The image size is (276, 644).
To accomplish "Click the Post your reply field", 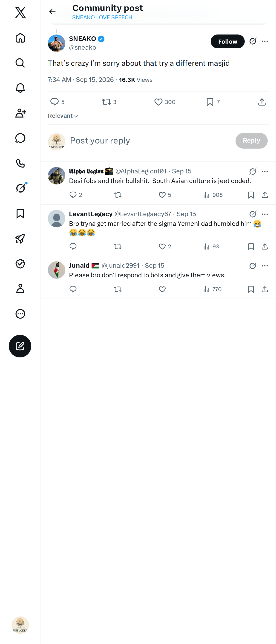I will click(x=150, y=141).
